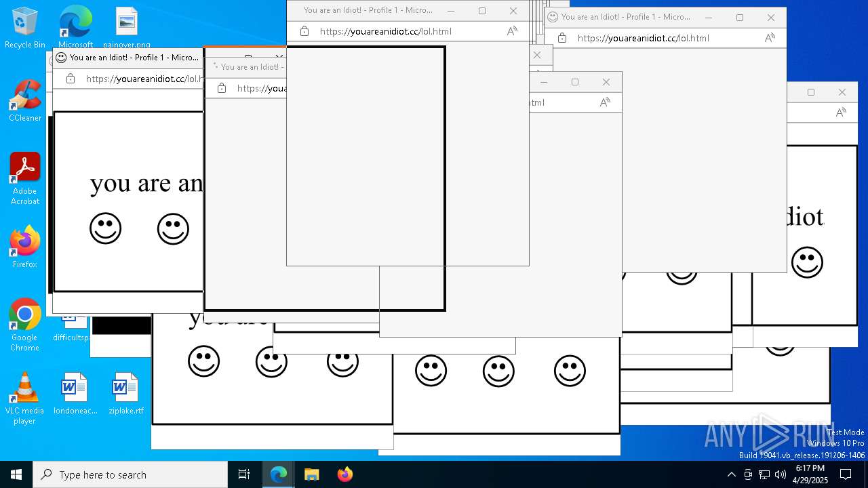Viewport: 868px width, 488px height.
Task: Open the volume control in system tray
Action: coord(781,474)
